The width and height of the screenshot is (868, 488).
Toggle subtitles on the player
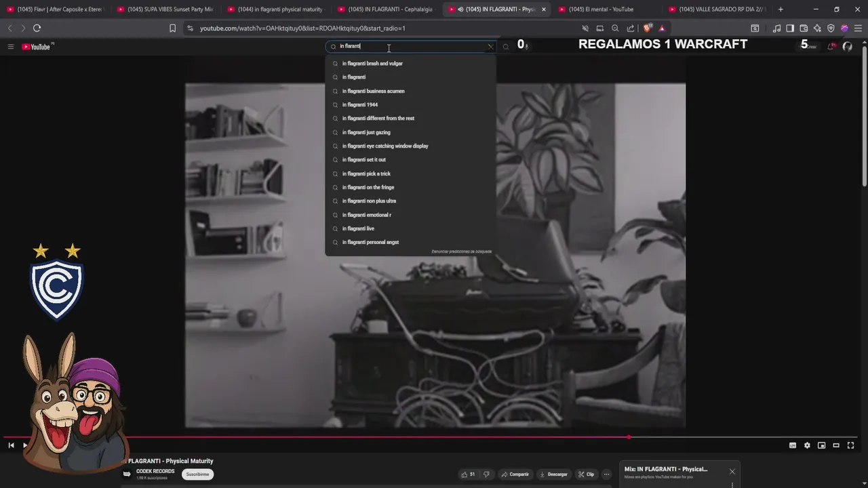coord(792,445)
